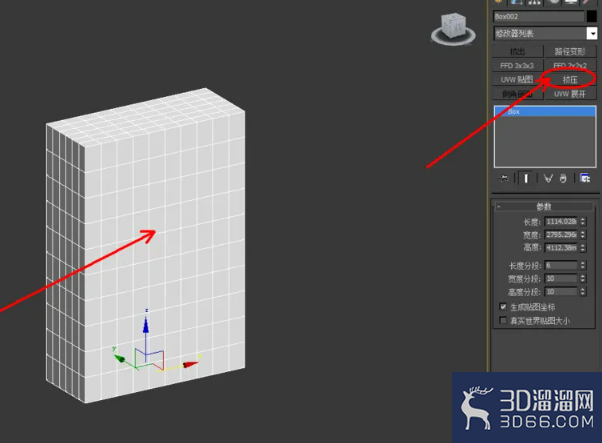Click the 长度分段 value field
Image resolution: width=602 pixels, height=443 pixels.
[561, 265]
